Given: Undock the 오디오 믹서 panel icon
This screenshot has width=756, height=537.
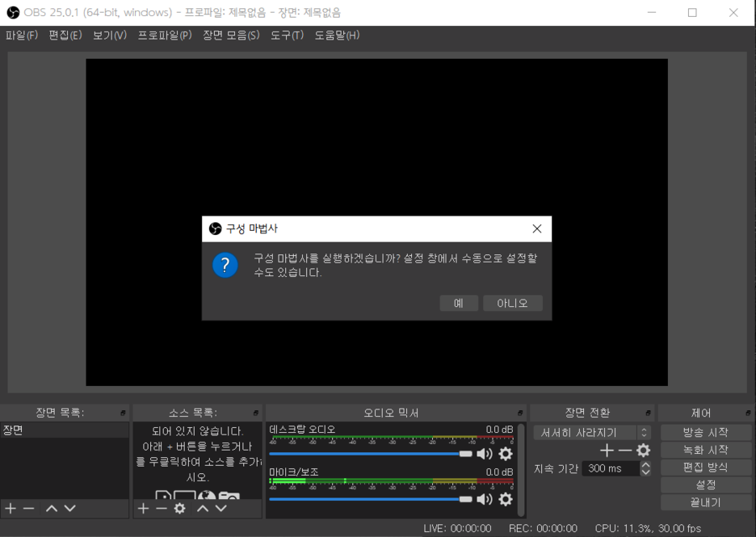Looking at the screenshot, I should pyautogui.click(x=520, y=413).
